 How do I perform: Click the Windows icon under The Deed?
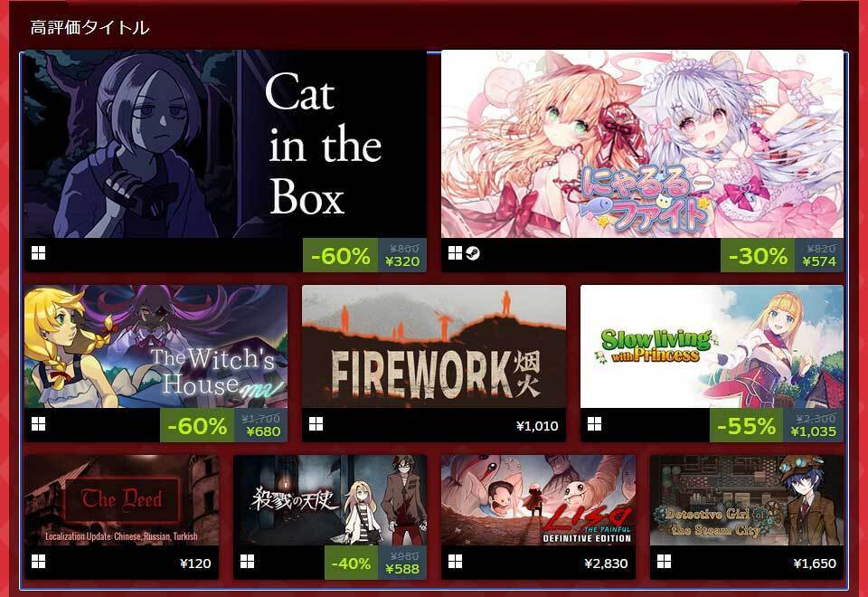(39, 562)
